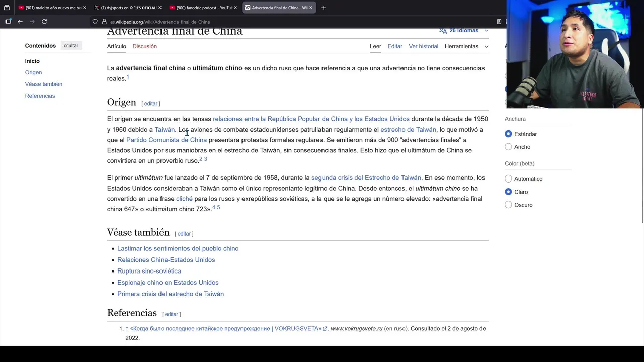This screenshot has height=362, width=644.
Task: Open Ruptura sino-soviética link
Action: pos(149,271)
